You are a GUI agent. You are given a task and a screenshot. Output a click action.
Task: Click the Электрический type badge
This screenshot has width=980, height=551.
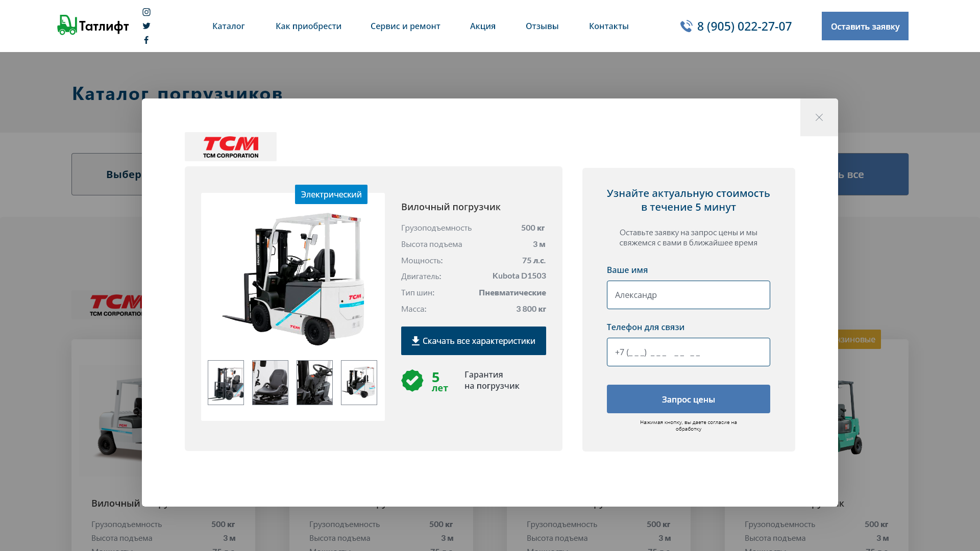(331, 194)
